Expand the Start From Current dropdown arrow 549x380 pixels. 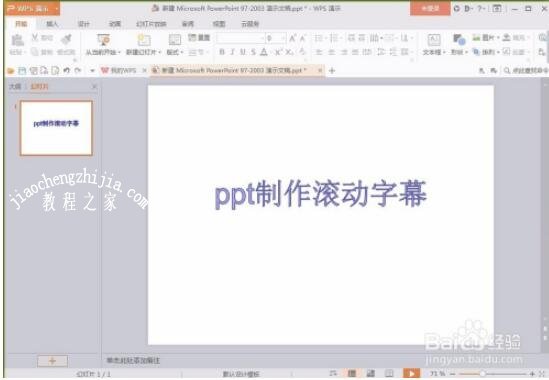coord(119,53)
